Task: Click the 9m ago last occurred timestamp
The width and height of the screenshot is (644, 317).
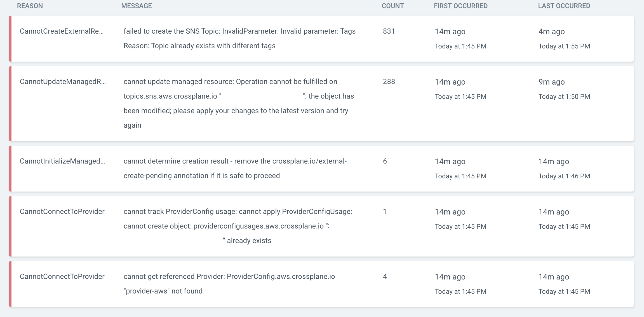Action: coord(552,82)
